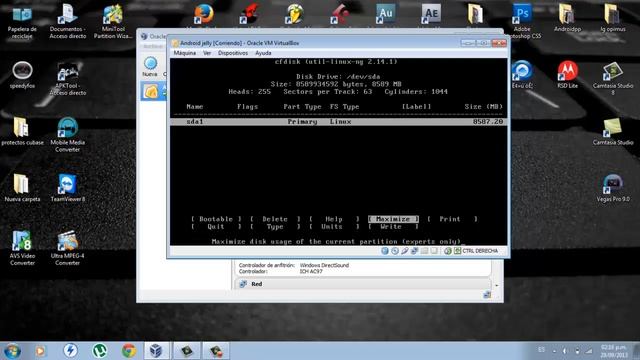
Task: Click the keyboard capture icon beside CTRL DERECHA
Action: tap(458, 251)
